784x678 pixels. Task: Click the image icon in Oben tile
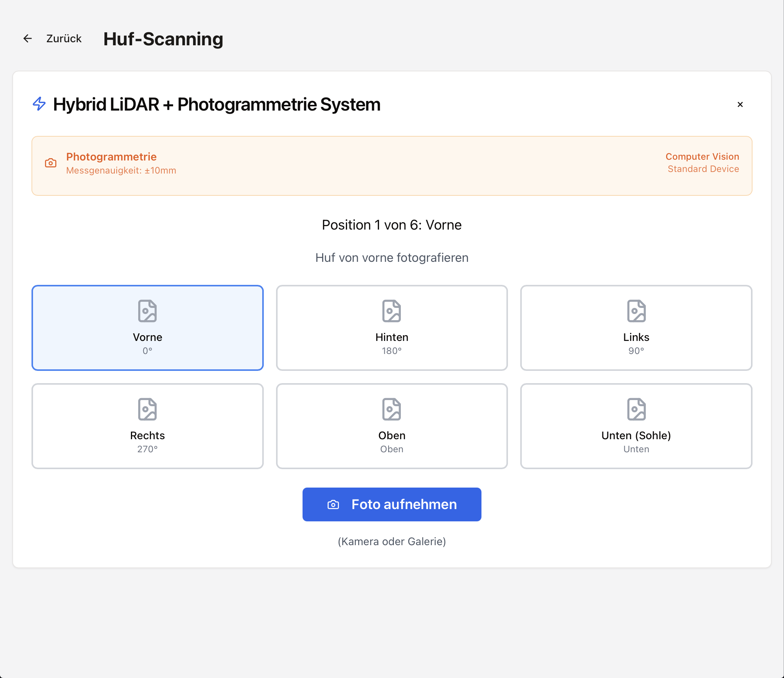pyautogui.click(x=392, y=409)
